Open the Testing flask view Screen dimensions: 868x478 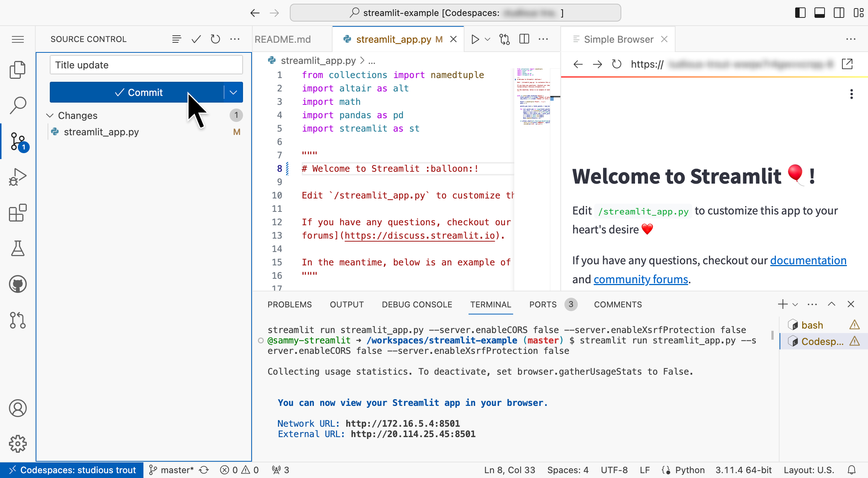pos(18,248)
